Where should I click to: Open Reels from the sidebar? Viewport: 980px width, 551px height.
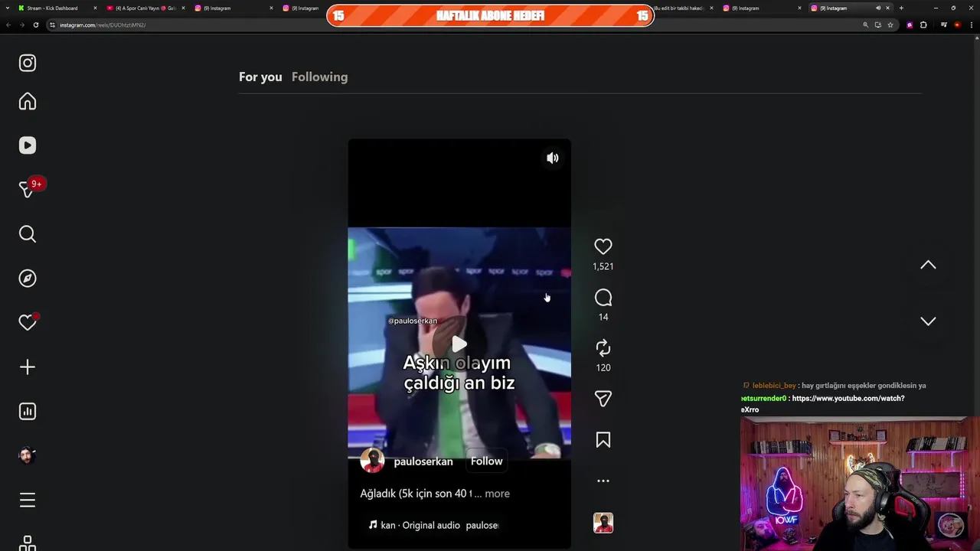[x=28, y=145]
